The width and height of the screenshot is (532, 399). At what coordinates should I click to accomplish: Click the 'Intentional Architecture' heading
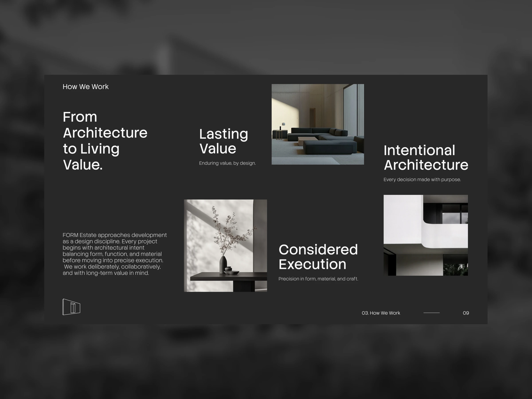tap(426, 158)
